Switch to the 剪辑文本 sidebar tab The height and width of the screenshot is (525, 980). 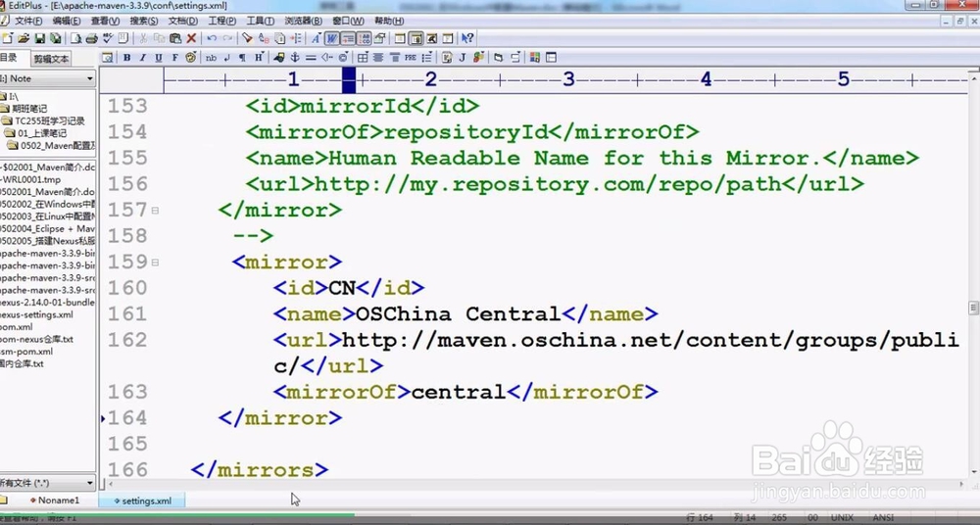(51, 59)
